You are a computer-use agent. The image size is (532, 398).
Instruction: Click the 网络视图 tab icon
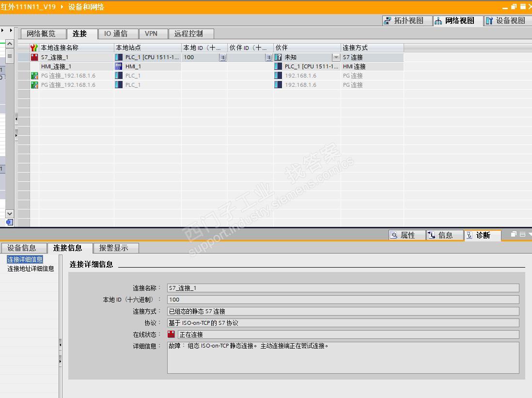(x=438, y=21)
